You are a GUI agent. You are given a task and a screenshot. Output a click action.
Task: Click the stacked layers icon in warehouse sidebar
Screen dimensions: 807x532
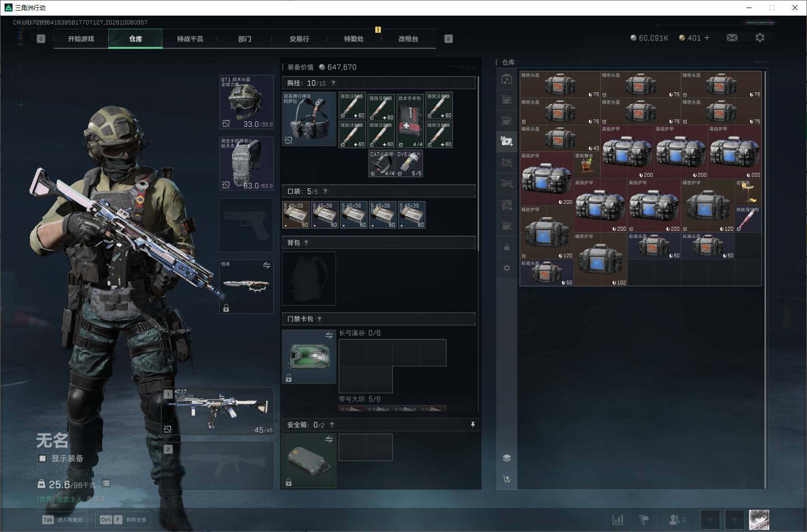(x=507, y=458)
